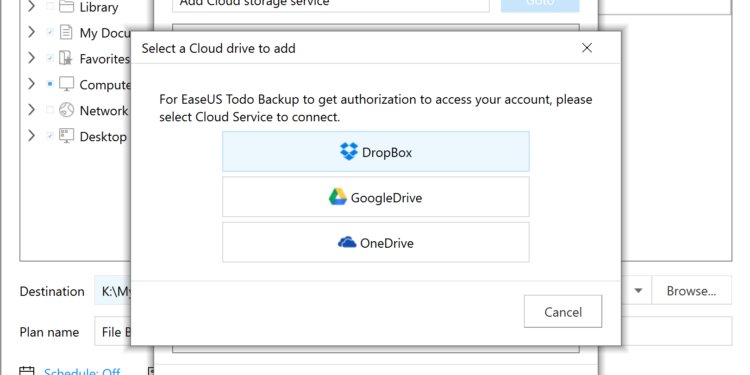Click the Library folder icon

coord(66,6)
